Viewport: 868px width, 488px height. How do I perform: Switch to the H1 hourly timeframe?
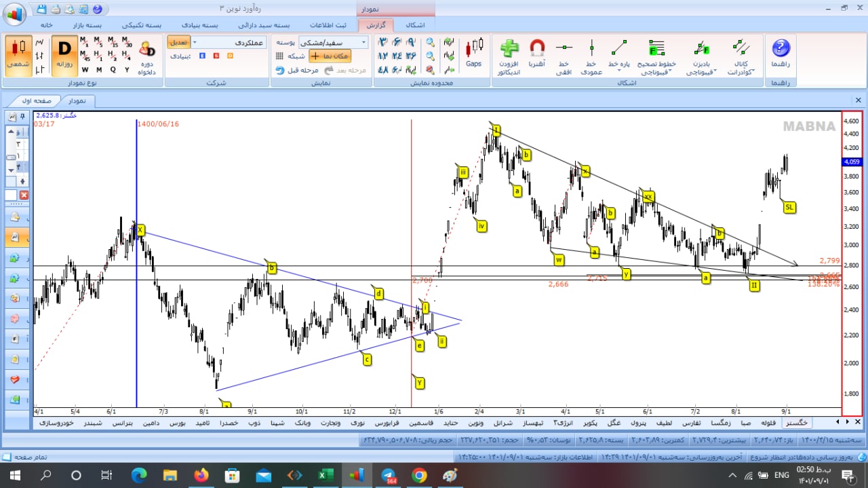click(98, 56)
